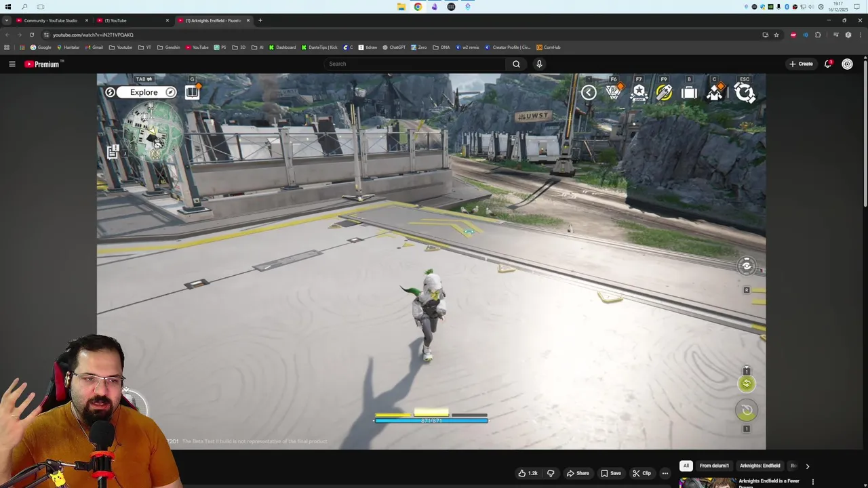
Task: Reload the current page
Action: point(31,35)
